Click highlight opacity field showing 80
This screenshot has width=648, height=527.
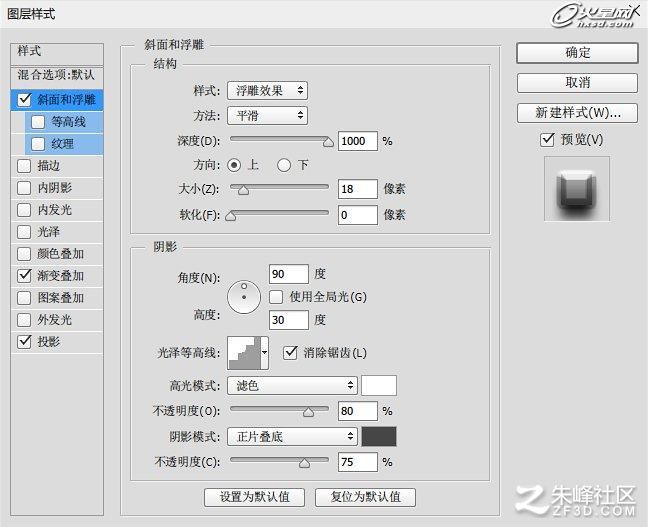tap(357, 411)
